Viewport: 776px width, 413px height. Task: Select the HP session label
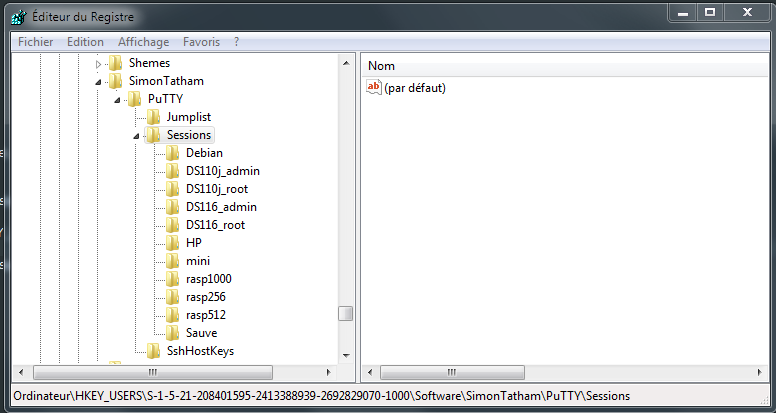click(194, 243)
